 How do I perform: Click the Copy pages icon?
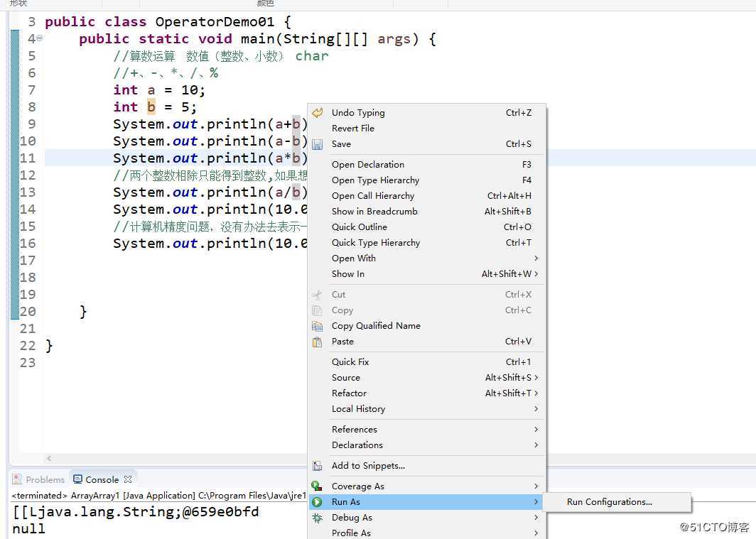317,310
